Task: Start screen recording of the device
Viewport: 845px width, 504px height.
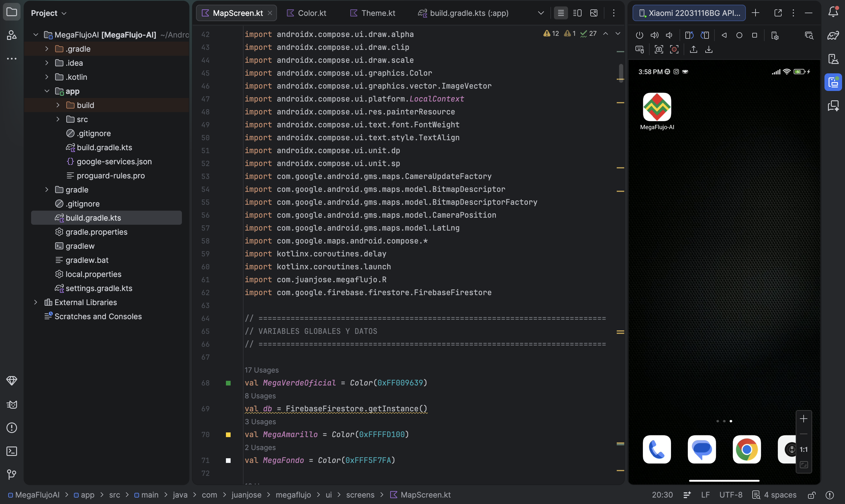Action: 674,50
